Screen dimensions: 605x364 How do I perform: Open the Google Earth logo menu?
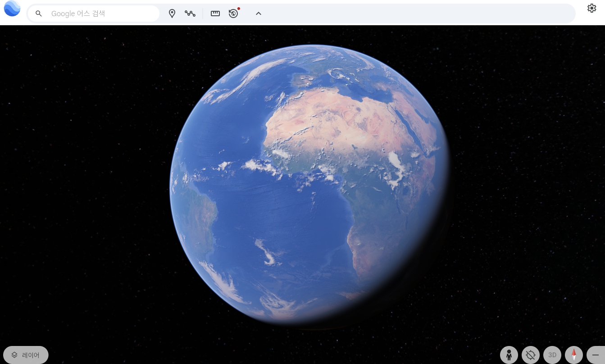coord(12,9)
